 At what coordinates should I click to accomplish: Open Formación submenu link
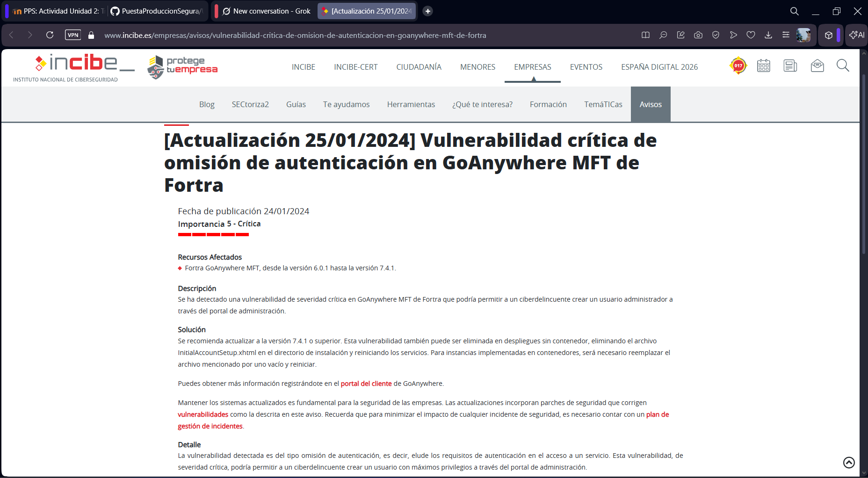548,104
